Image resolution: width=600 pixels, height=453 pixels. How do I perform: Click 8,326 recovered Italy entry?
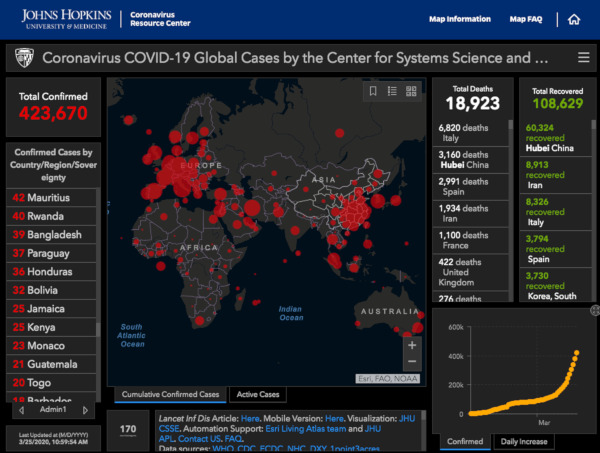(556, 212)
